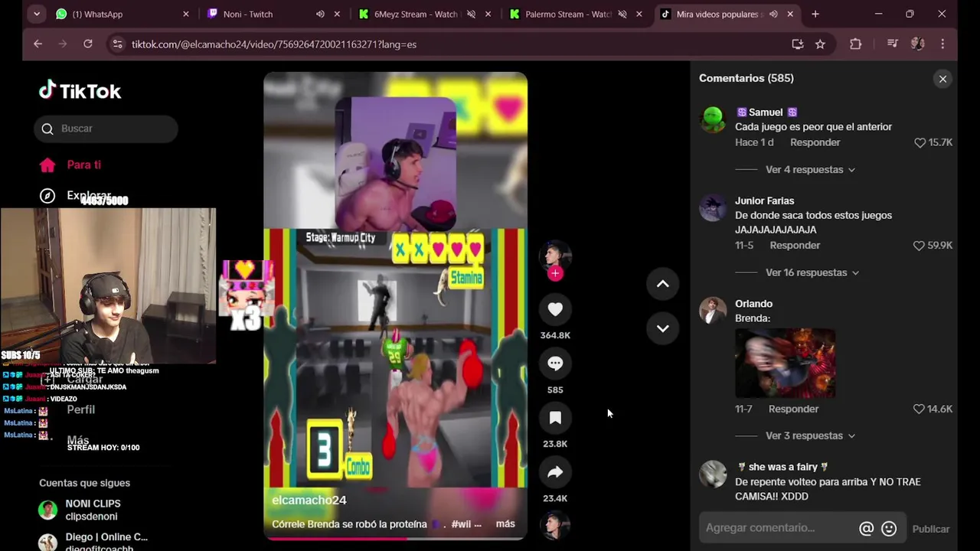Viewport: 980px width, 551px height.
Task: Like Junior Farias's comment heart
Action: [919, 246]
